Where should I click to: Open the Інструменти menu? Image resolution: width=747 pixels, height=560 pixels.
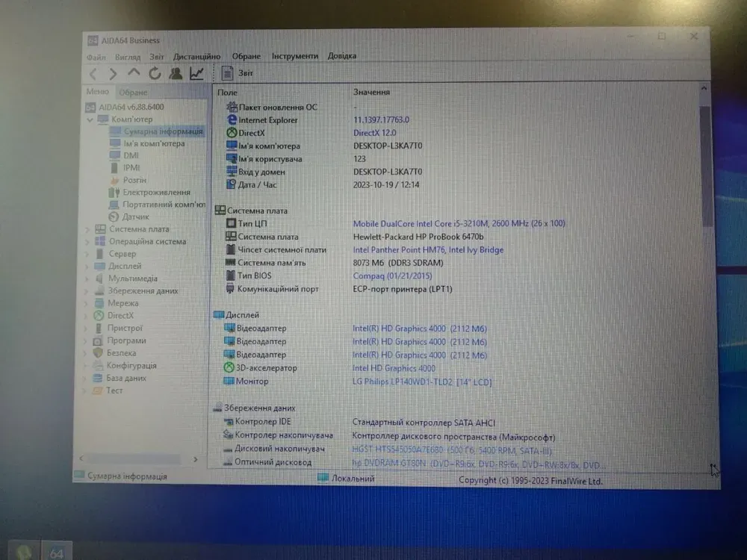point(294,56)
